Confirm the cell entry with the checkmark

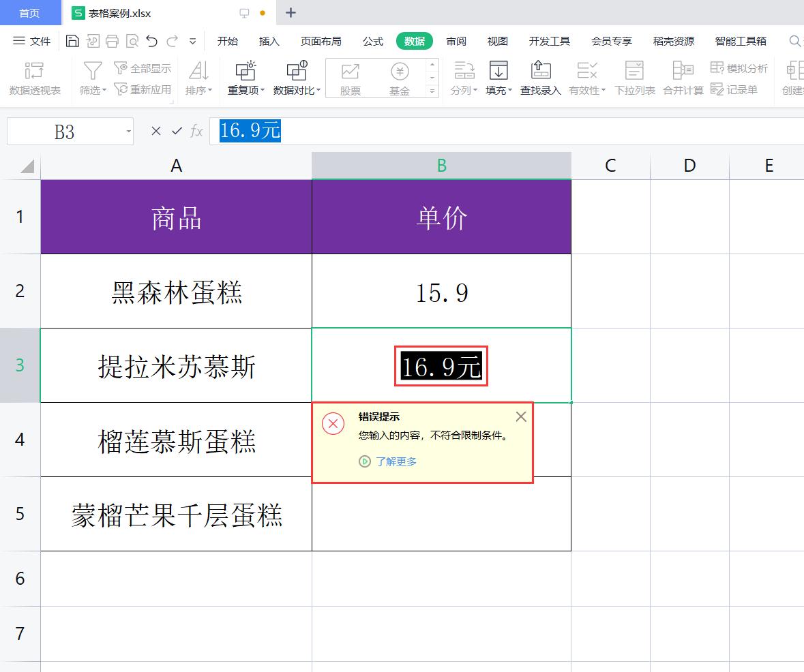tap(177, 131)
